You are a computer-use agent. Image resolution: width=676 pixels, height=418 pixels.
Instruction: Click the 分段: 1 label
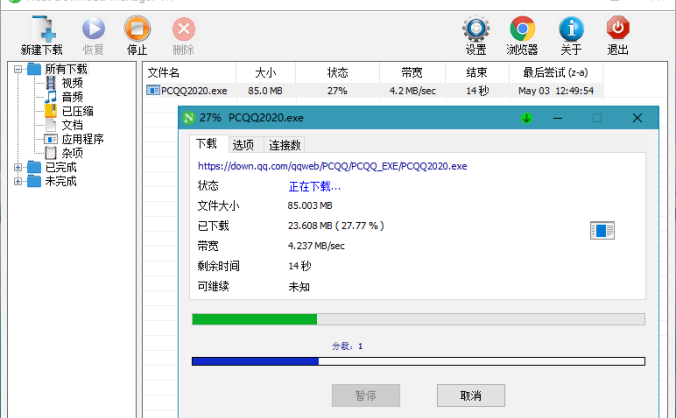tap(347, 346)
